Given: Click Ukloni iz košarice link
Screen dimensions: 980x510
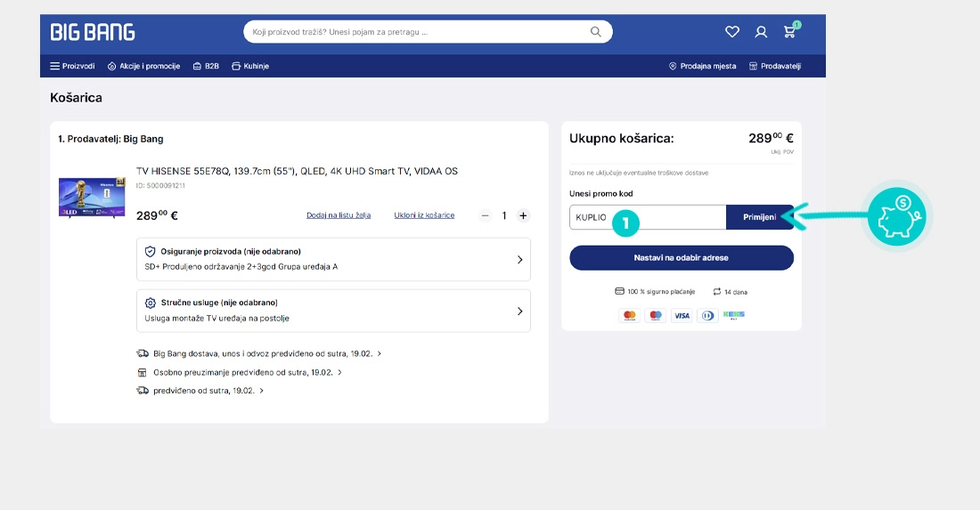Looking at the screenshot, I should tap(424, 215).
